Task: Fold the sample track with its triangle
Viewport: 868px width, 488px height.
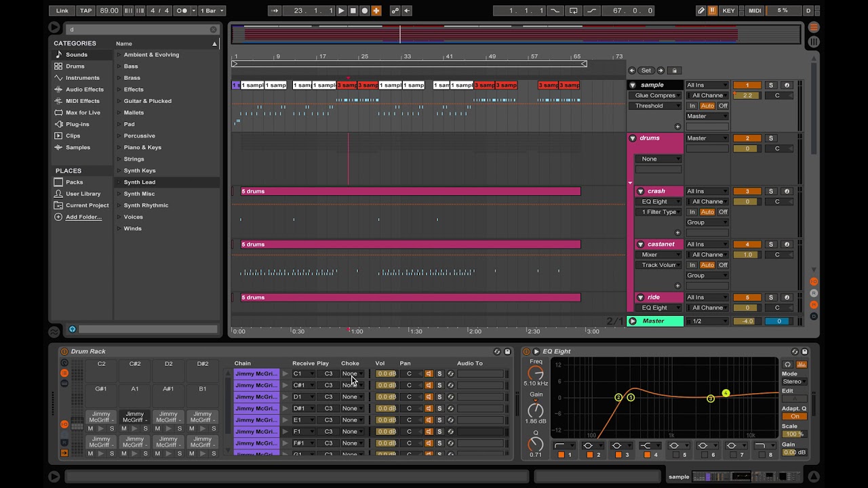Action: (x=633, y=85)
